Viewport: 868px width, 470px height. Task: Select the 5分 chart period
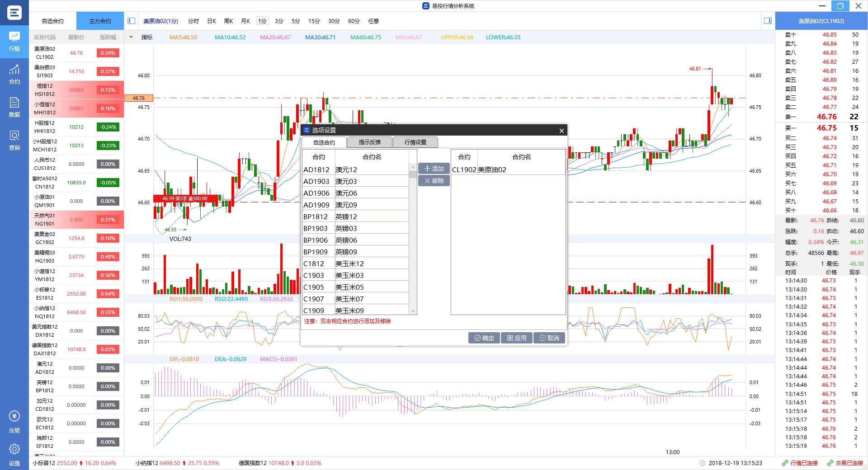296,21
